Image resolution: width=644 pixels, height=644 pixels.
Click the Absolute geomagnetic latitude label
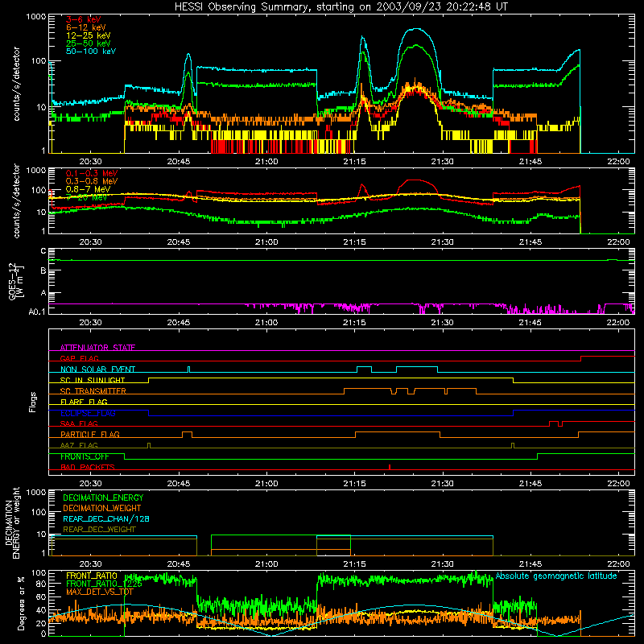tap(556, 576)
